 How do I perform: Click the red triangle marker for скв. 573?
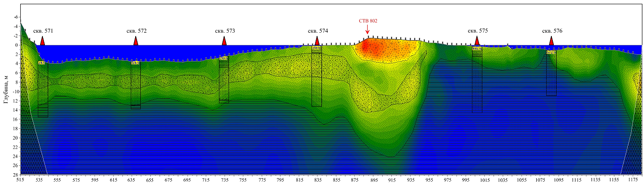coord(224,41)
